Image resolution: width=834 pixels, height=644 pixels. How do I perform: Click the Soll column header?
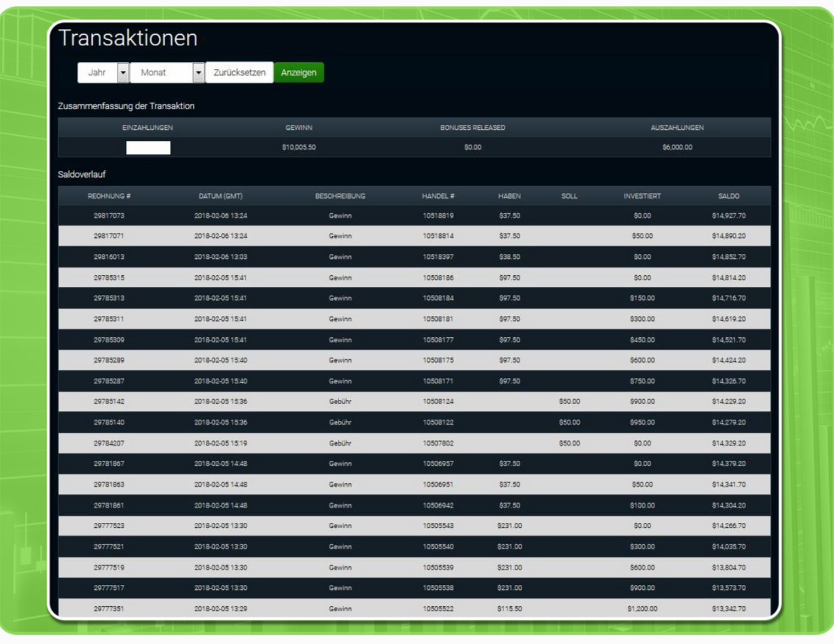[x=569, y=196]
